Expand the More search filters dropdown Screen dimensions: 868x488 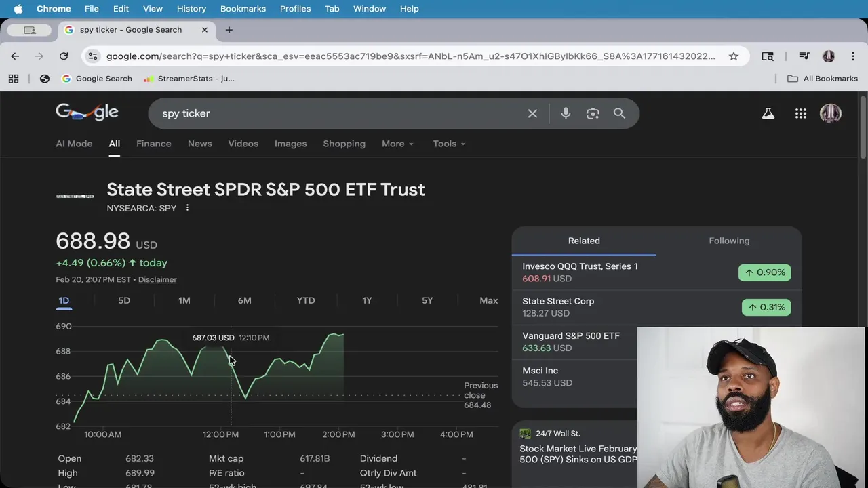397,144
